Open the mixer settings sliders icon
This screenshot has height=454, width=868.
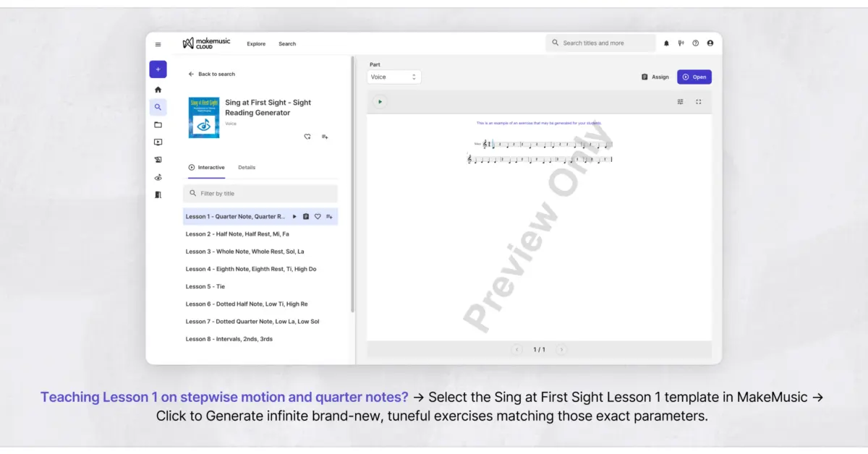click(680, 102)
